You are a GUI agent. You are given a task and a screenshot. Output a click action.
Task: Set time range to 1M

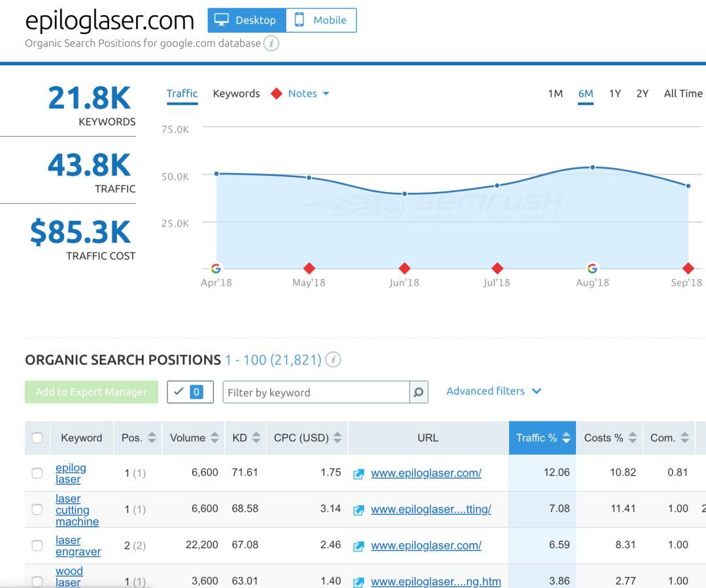click(x=555, y=93)
